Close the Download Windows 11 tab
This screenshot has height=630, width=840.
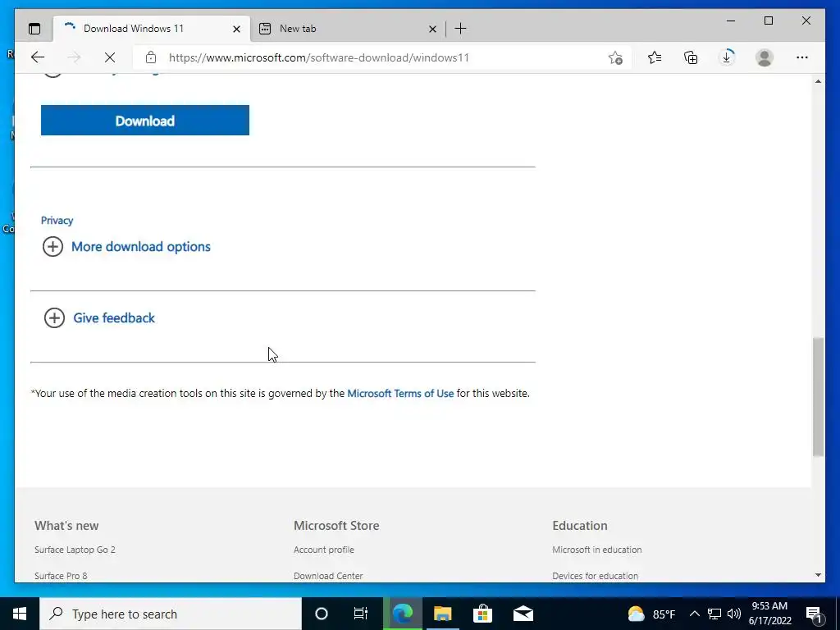236,29
